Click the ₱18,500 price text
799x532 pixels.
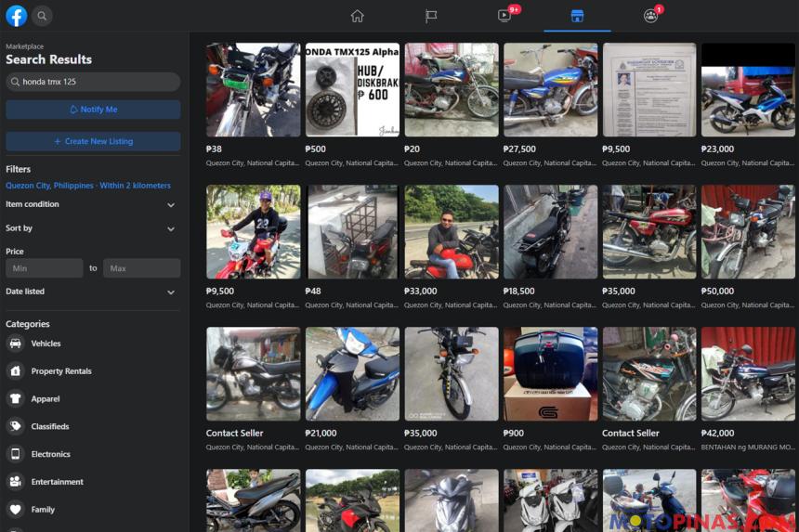pyautogui.click(x=518, y=292)
